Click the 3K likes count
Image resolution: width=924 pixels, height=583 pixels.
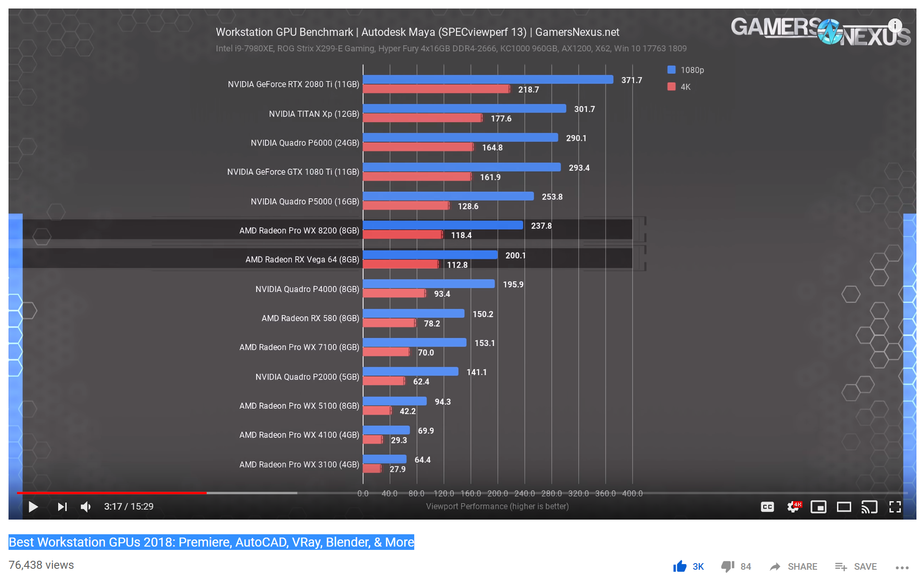click(698, 566)
